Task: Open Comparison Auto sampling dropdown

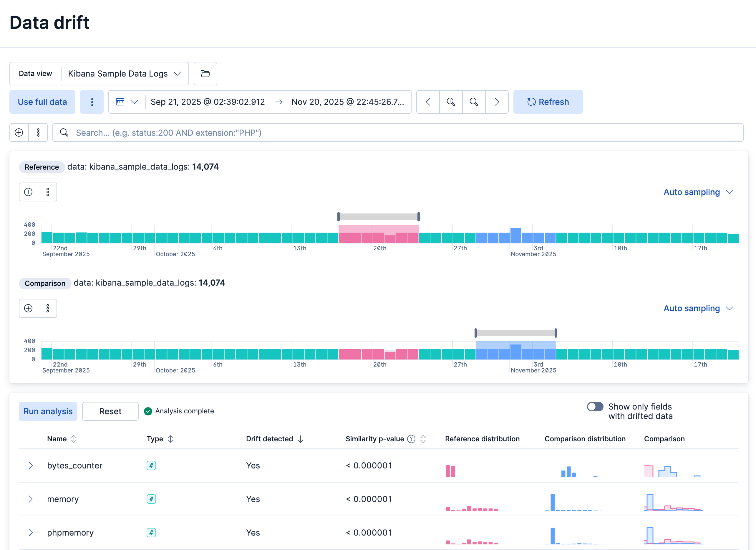Action: click(x=698, y=309)
